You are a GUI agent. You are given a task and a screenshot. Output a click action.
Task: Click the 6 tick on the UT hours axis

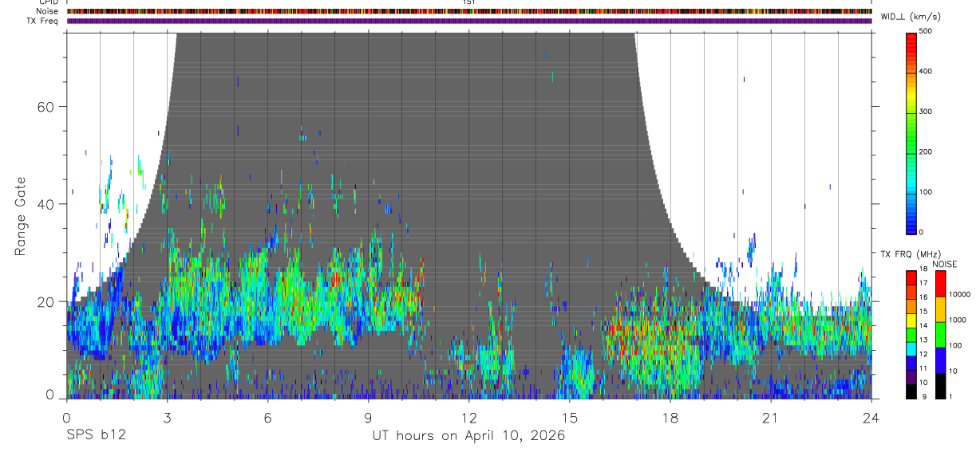click(x=267, y=417)
